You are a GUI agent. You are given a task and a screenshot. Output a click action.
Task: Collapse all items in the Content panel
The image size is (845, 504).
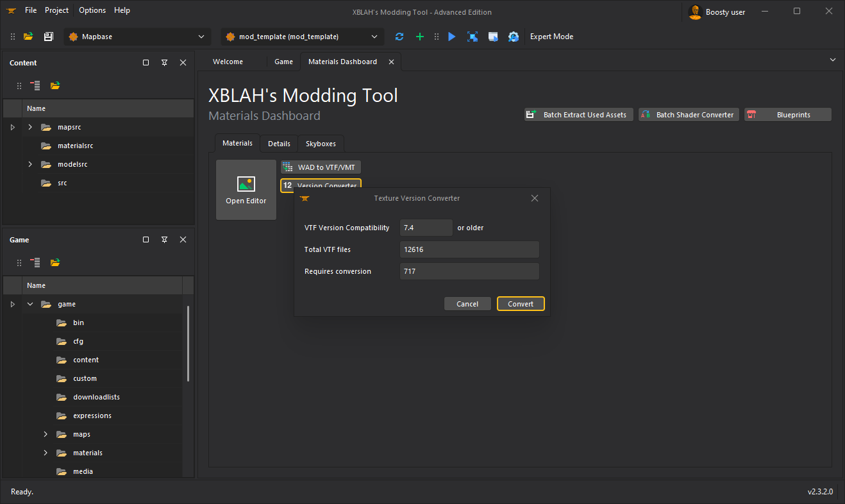pyautogui.click(x=35, y=85)
